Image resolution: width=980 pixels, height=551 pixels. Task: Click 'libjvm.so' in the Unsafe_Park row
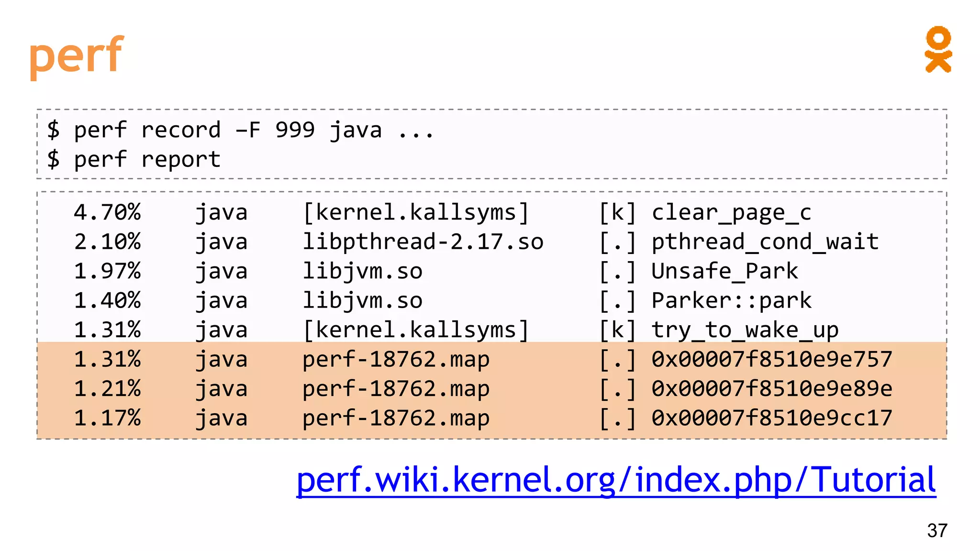coord(363,272)
